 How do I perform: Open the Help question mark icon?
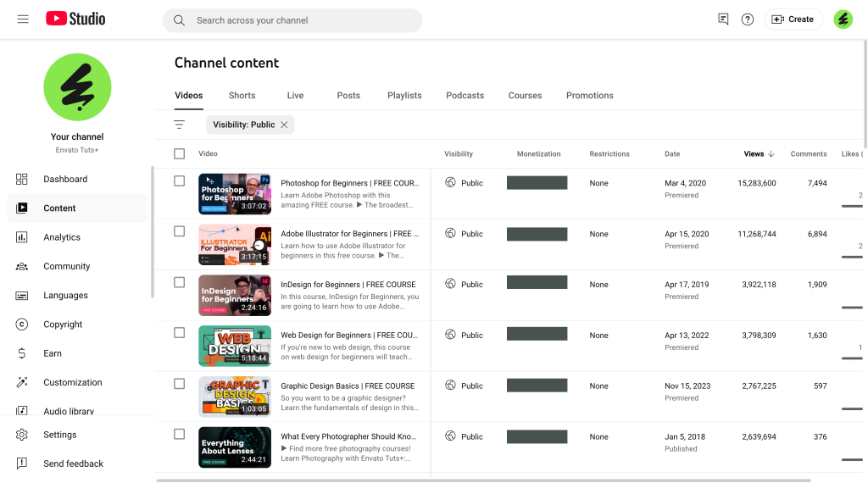point(748,19)
